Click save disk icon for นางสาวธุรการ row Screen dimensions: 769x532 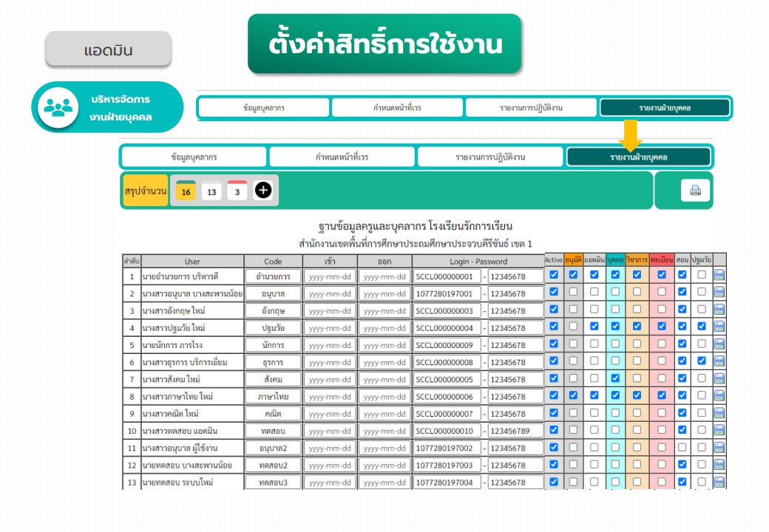pyautogui.click(x=719, y=361)
